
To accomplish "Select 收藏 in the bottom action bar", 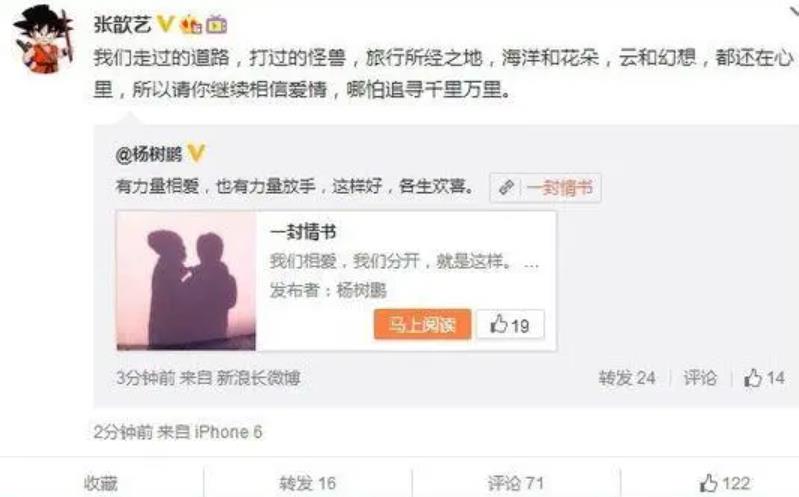I will (101, 483).
